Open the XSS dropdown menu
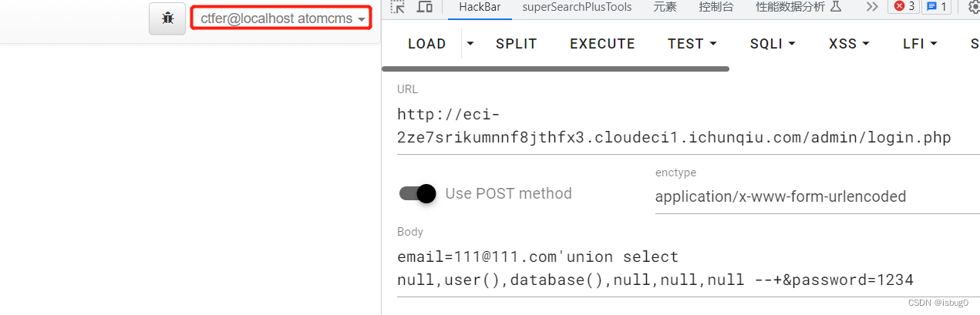The width and height of the screenshot is (980, 315). point(849,44)
